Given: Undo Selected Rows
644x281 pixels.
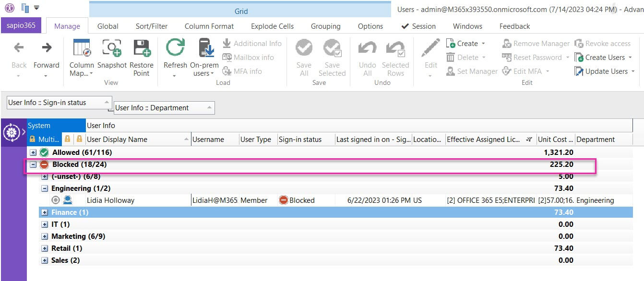Looking at the screenshot, I should [395, 58].
